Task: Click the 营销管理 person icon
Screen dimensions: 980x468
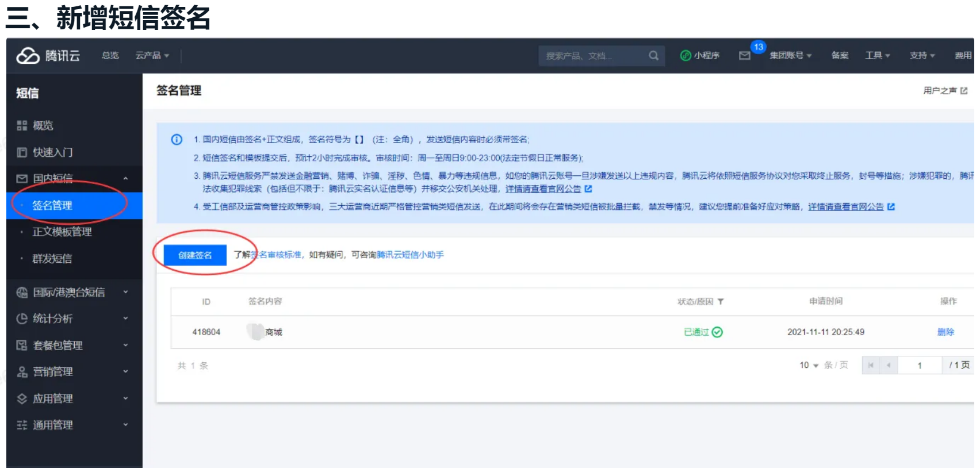Action: coord(22,371)
